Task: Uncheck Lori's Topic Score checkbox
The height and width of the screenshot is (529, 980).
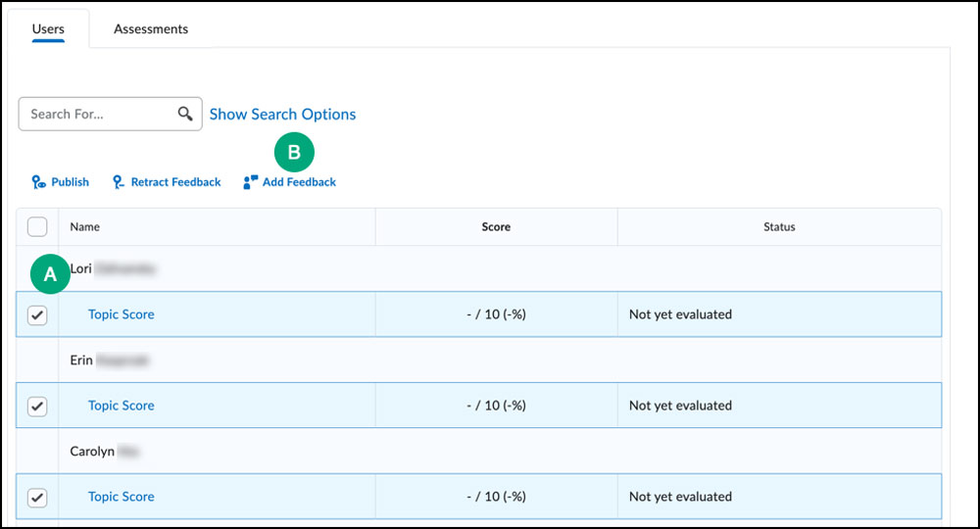Action: [x=37, y=314]
